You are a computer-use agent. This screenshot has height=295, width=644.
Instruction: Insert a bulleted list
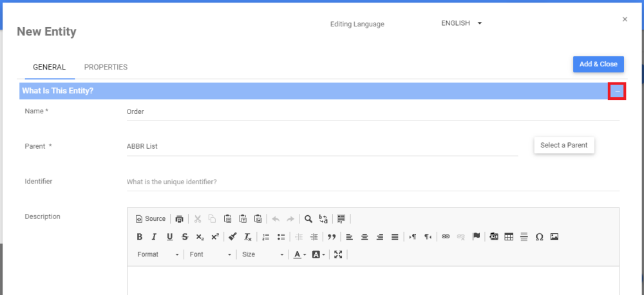click(x=281, y=237)
